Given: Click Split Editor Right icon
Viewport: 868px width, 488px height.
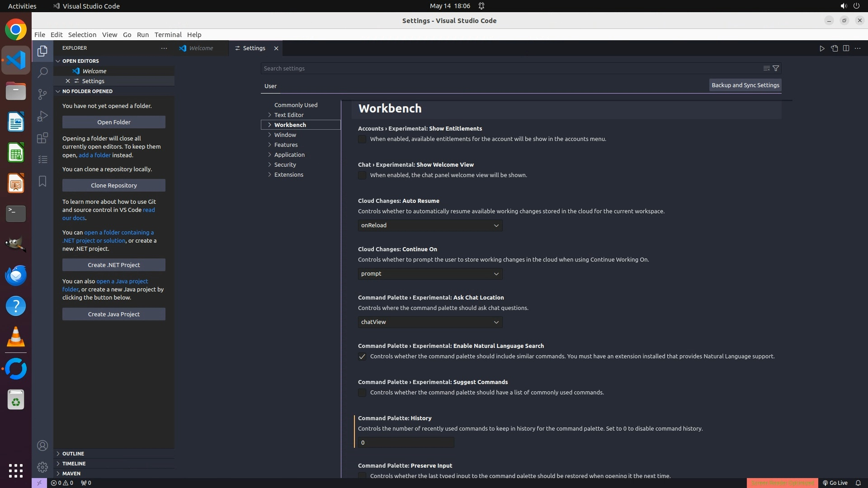Looking at the screenshot, I should pos(846,48).
